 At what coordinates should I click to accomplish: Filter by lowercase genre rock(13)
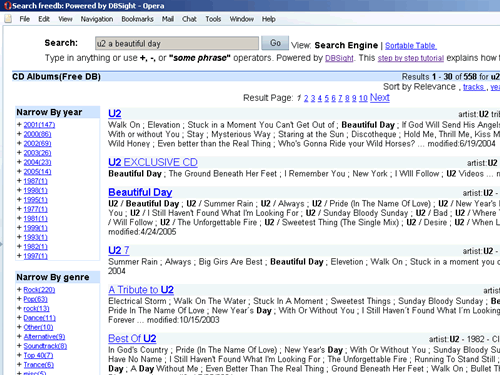37,309
